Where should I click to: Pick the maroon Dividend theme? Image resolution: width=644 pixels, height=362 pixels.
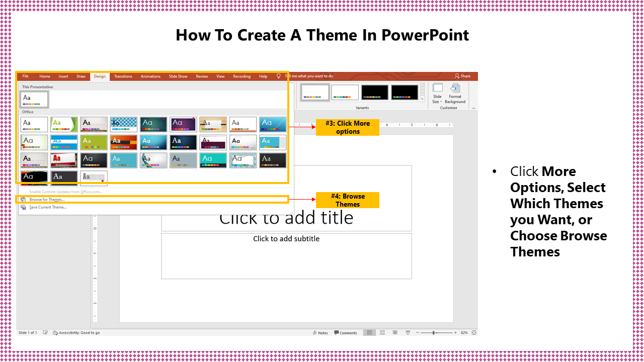(x=213, y=142)
